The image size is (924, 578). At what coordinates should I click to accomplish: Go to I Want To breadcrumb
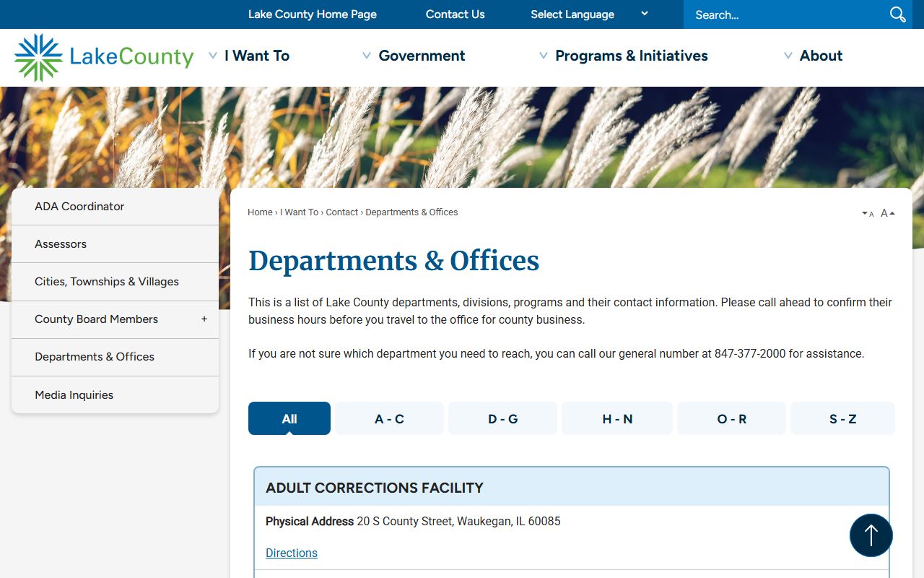[x=299, y=212]
